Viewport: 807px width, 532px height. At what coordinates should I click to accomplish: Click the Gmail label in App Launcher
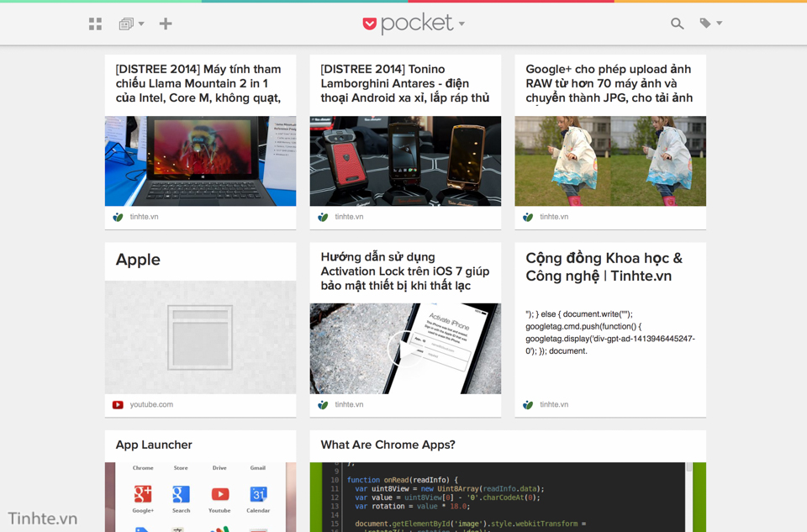258,468
